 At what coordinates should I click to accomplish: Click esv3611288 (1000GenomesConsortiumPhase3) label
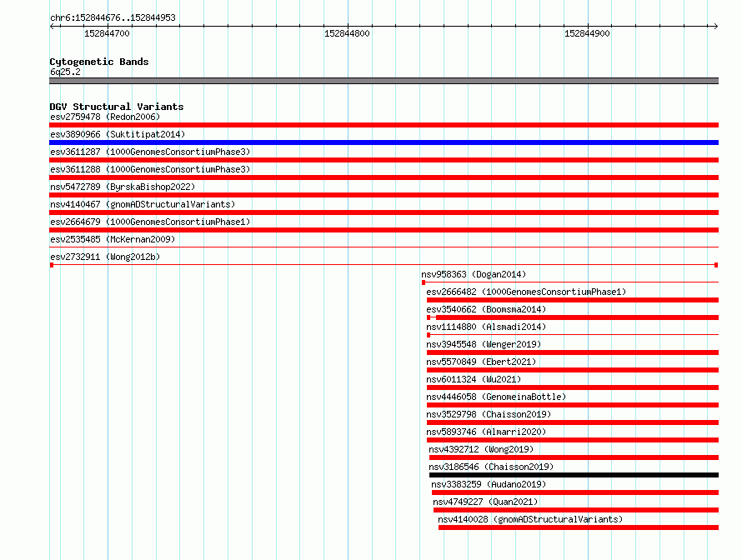point(150,169)
